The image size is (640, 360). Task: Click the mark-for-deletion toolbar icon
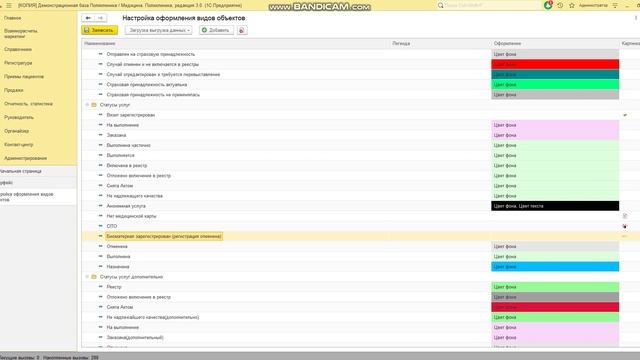coord(242,30)
